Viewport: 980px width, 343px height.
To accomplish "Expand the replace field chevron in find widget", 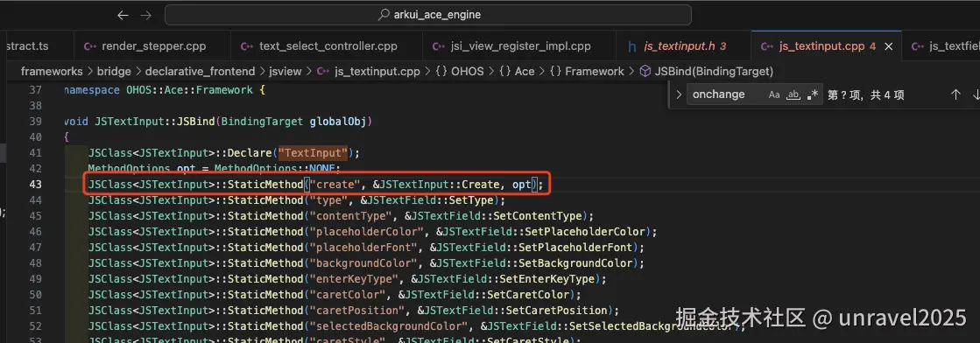I will pos(678,95).
